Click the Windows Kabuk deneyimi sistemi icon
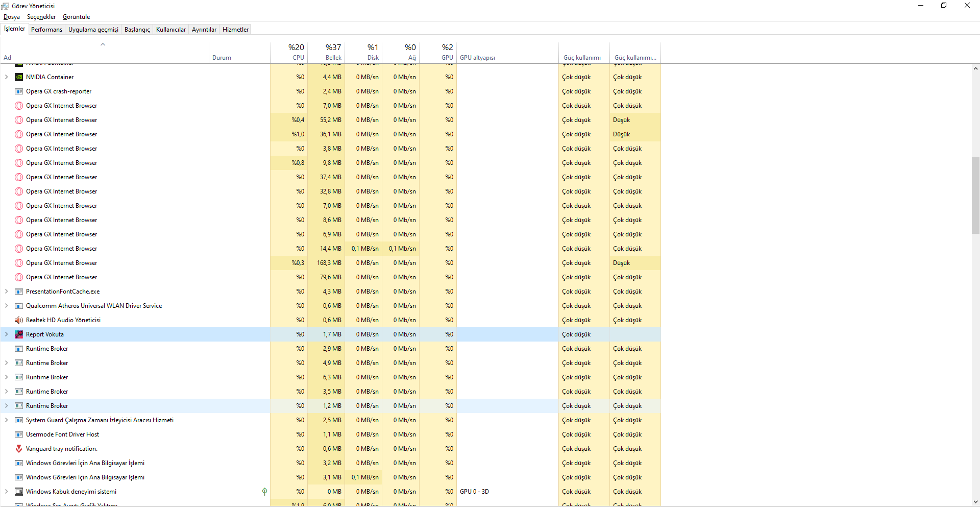The width and height of the screenshot is (980, 509). pos(19,492)
